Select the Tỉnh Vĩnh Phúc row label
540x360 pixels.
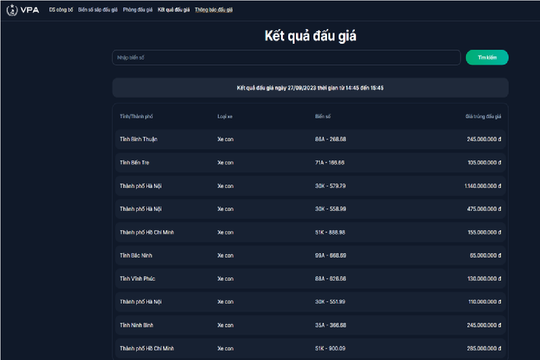click(137, 279)
